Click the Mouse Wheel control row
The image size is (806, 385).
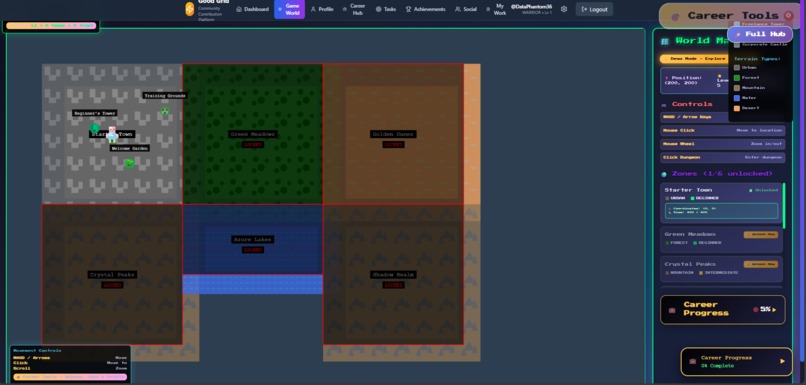coord(723,144)
